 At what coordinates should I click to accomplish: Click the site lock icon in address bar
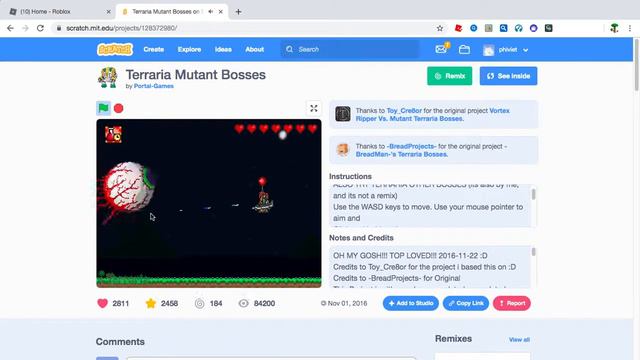[x=59, y=28]
